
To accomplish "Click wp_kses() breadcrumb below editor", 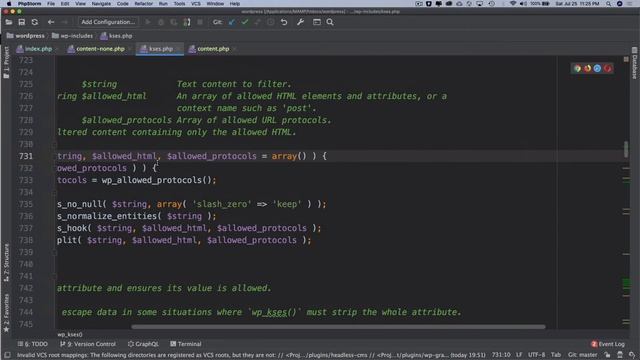I will coord(70,334).
